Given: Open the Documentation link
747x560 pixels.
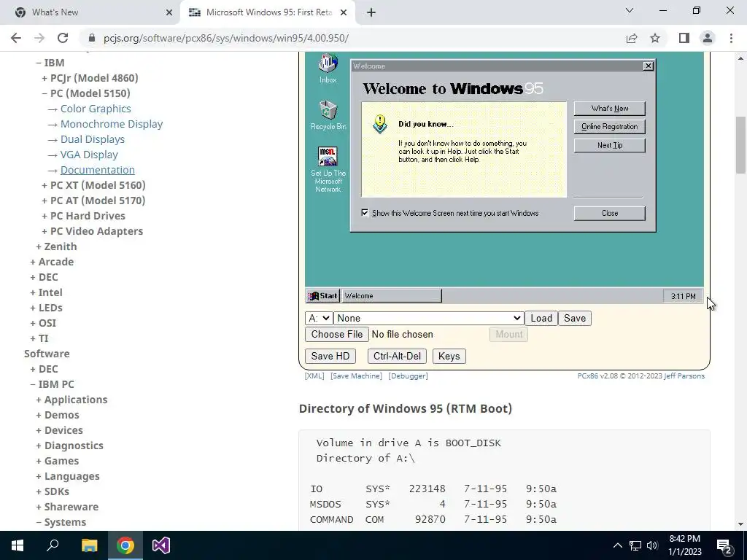Looking at the screenshot, I should (98, 170).
